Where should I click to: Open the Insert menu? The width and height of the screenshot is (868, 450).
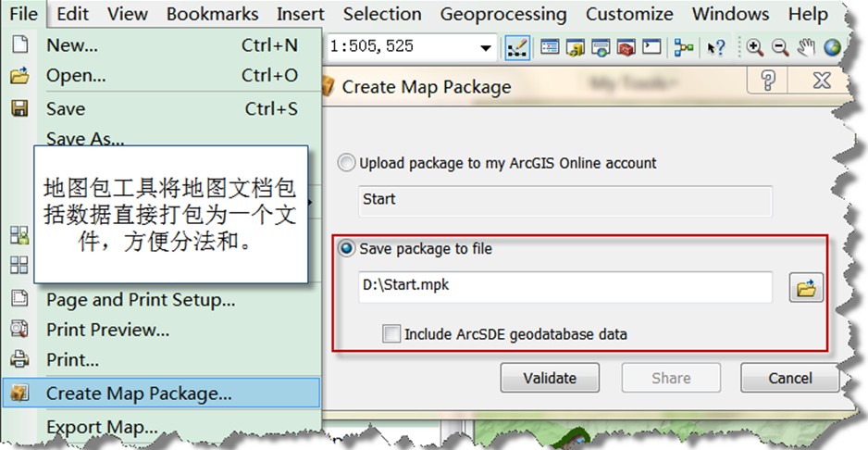[301, 14]
